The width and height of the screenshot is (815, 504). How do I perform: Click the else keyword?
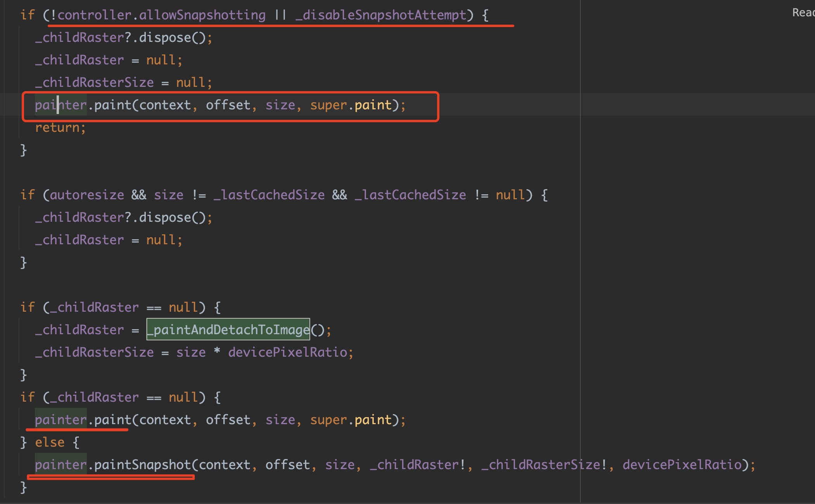(x=50, y=442)
